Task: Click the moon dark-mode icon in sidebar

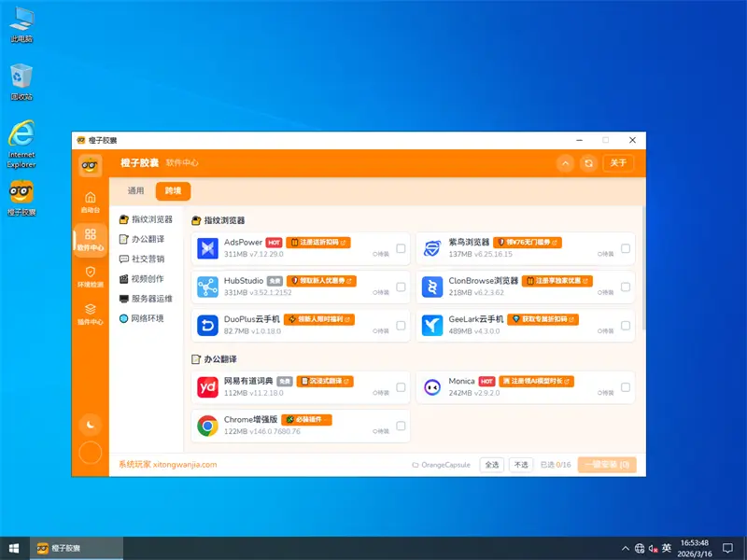Action: pos(91,425)
